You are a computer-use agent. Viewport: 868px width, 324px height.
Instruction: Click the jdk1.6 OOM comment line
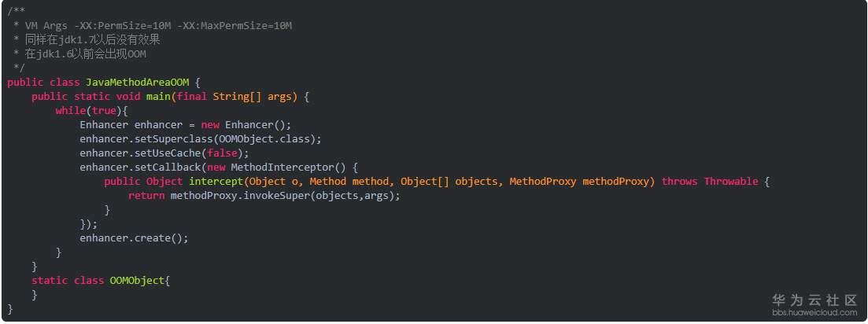(86, 54)
